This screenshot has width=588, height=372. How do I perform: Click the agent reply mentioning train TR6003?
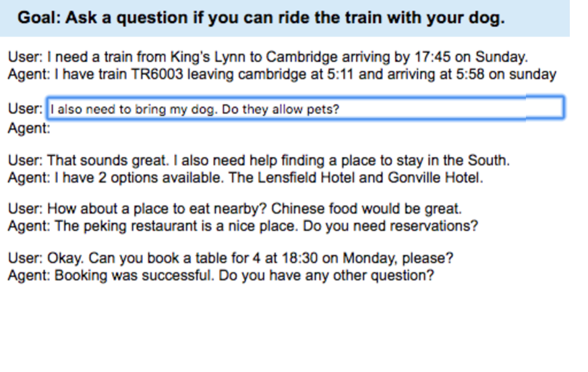[282, 73]
